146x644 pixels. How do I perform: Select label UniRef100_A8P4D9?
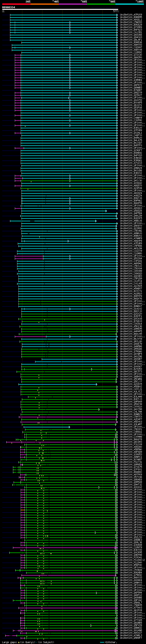click(x=131, y=452)
